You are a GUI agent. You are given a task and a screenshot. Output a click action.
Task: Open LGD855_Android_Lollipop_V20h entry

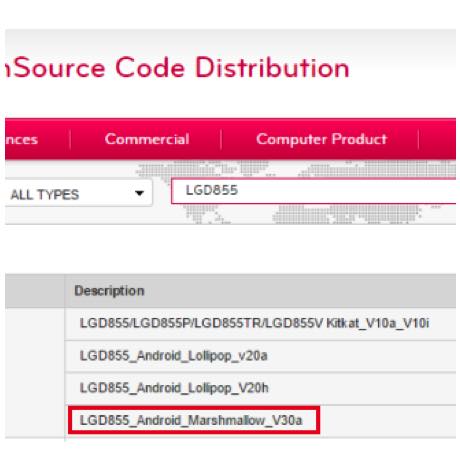[174, 388]
